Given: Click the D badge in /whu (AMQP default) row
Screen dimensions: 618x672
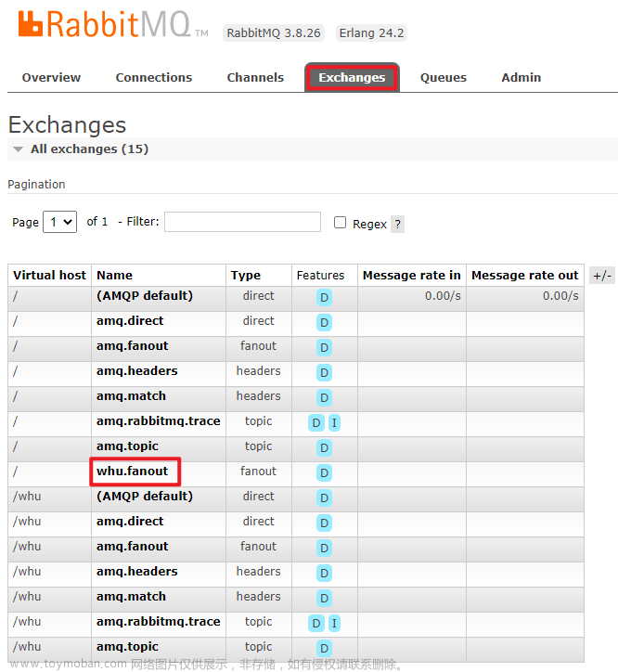Looking at the screenshot, I should coord(324,498).
